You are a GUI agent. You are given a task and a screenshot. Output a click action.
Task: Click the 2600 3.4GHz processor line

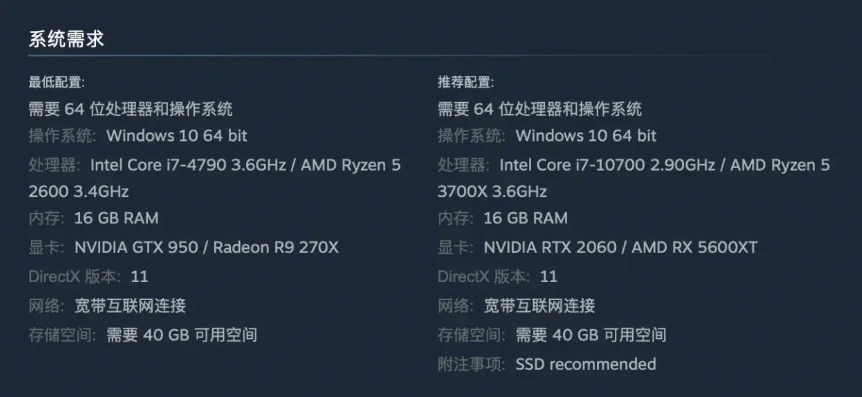79,192
